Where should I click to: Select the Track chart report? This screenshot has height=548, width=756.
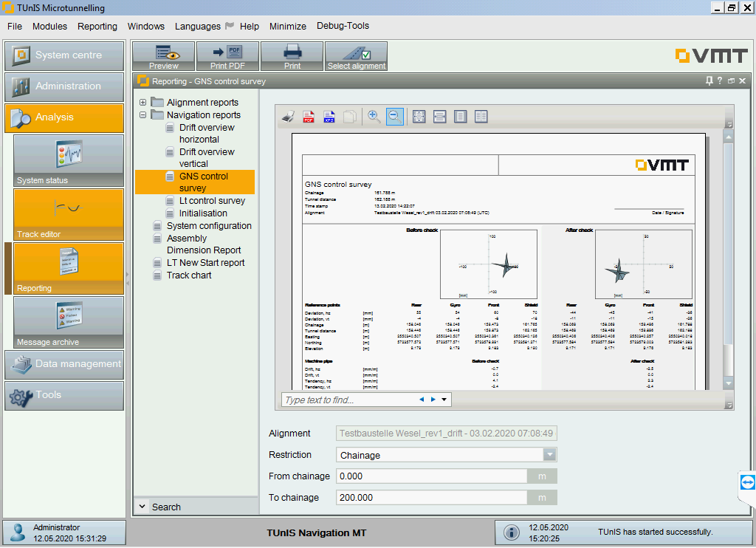tap(189, 275)
